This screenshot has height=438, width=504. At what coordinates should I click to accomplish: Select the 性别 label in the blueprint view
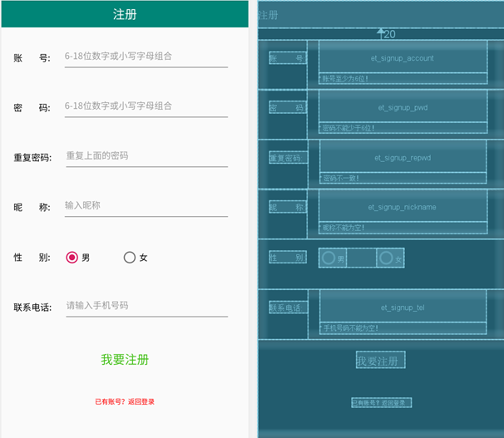(x=288, y=257)
